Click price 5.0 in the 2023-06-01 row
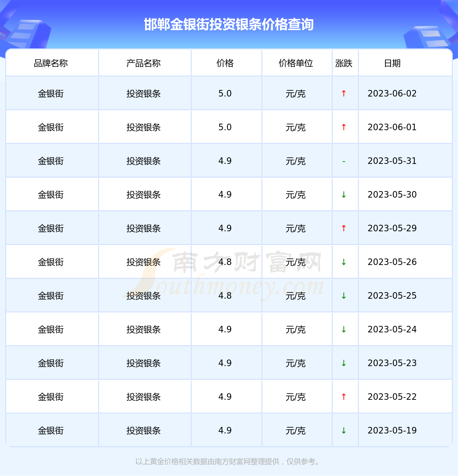The width and height of the screenshot is (458, 476). 225,127
